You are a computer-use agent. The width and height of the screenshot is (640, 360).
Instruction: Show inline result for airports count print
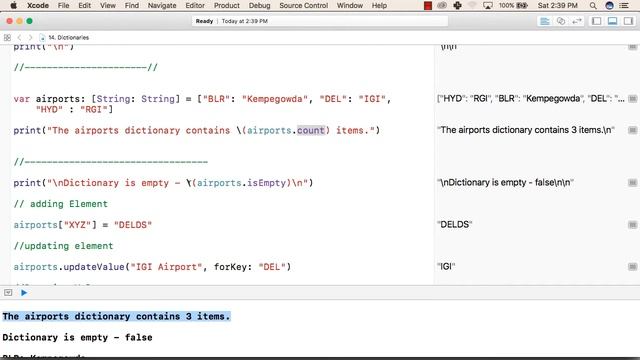coord(632,130)
